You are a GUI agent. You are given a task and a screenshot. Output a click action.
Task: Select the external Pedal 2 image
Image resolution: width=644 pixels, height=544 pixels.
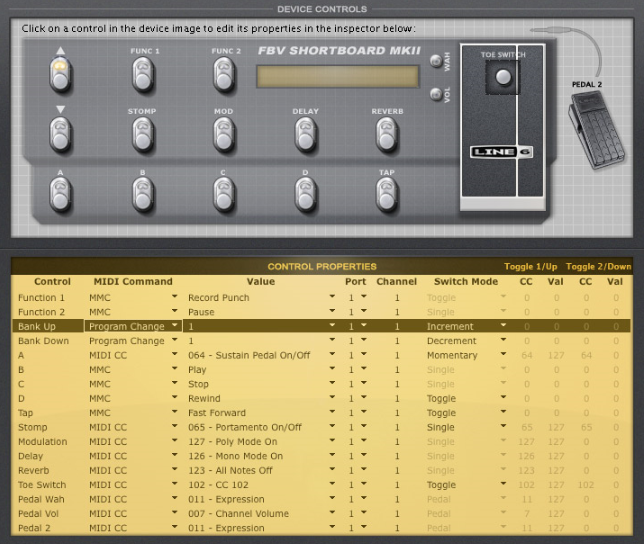click(x=596, y=131)
